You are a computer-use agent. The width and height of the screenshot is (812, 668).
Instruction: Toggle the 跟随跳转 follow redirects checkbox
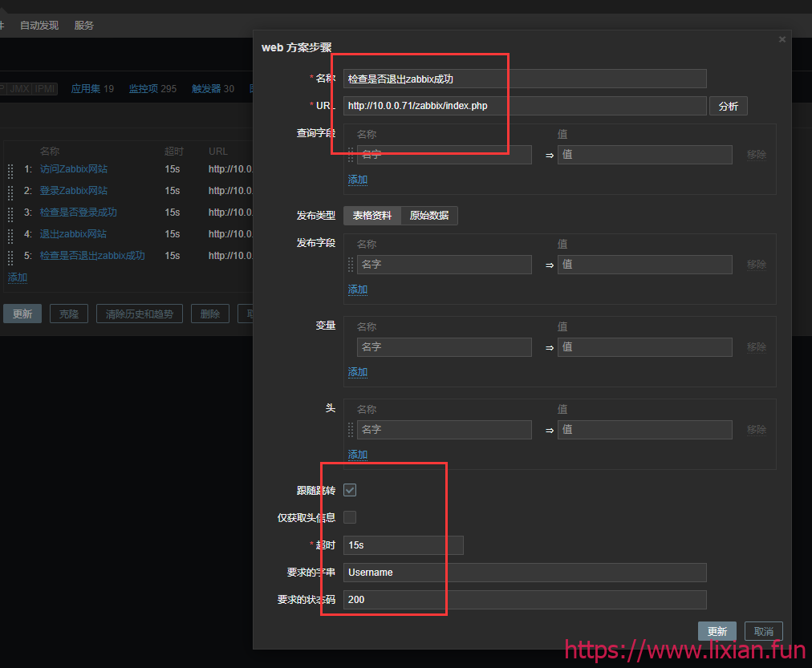coord(350,490)
